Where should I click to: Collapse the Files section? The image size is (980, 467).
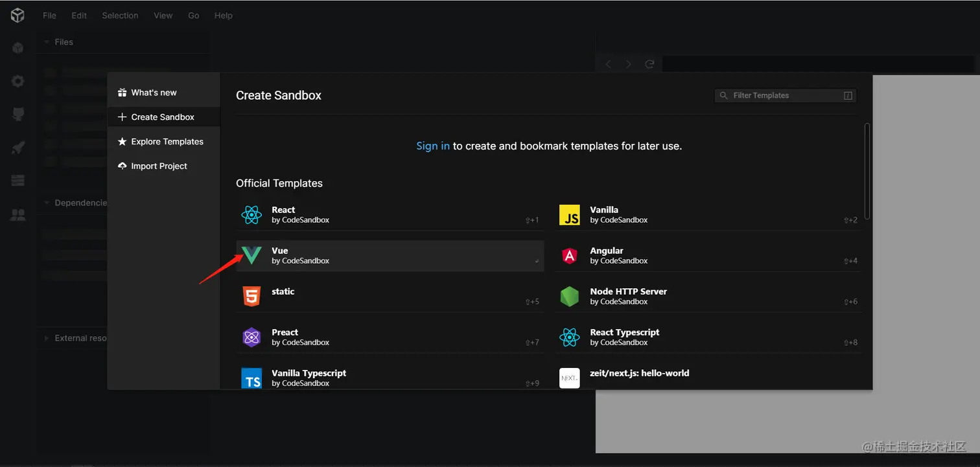pyautogui.click(x=47, y=42)
